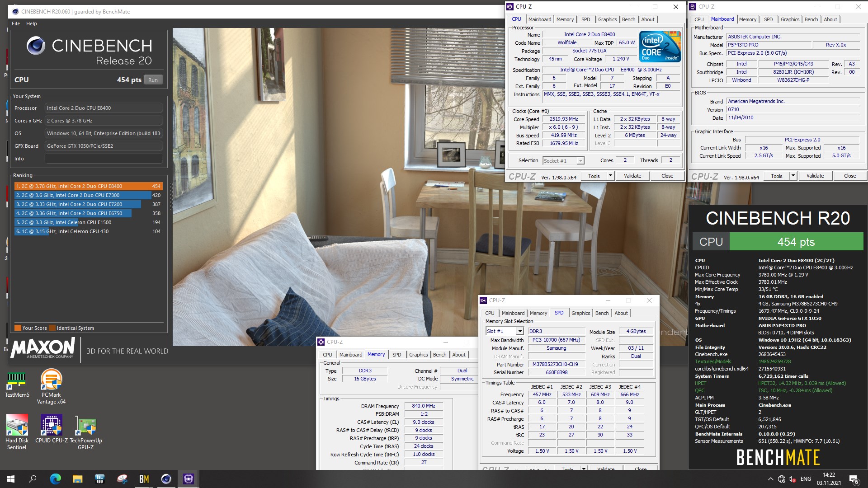Launch Microsoft Edge from taskbar
Image resolution: width=868 pixels, height=488 pixels.
[x=55, y=479]
